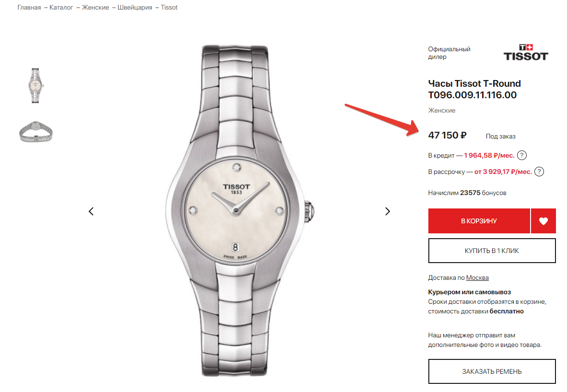Screen dimensions: 567x392
Task: Select the clasp view watch thumbnail
Action: pos(35,131)
